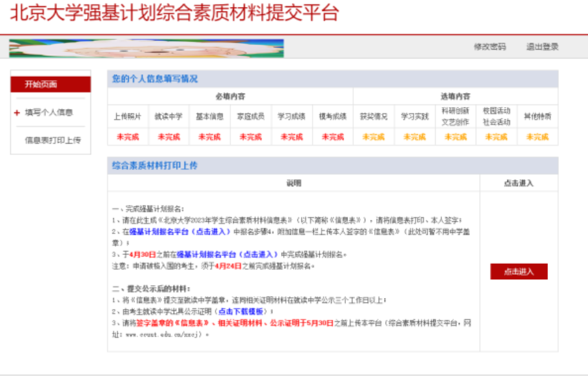Click the 综合素质材料打印上传 section heading
Viewport: 588px width, 376px height.
(155, 166)
